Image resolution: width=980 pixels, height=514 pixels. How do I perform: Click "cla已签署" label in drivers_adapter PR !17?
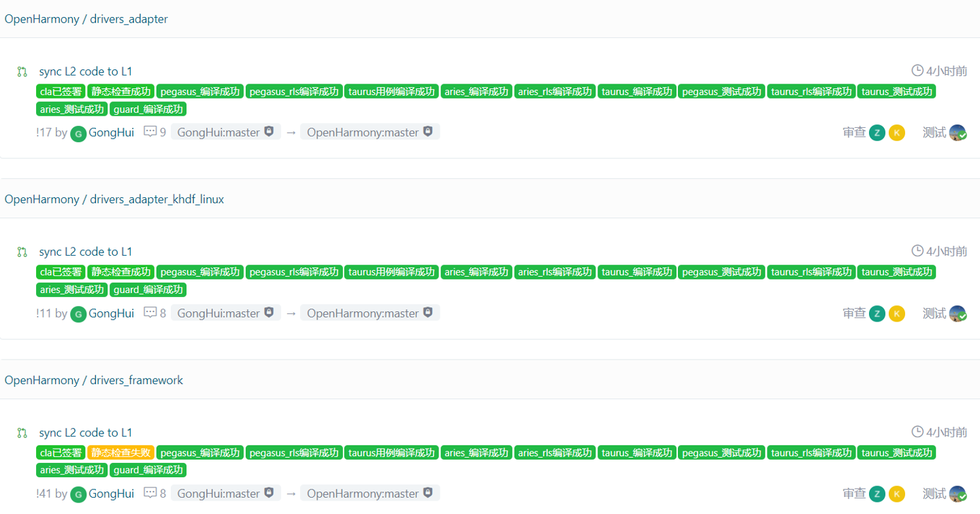[x=61, y=91]
